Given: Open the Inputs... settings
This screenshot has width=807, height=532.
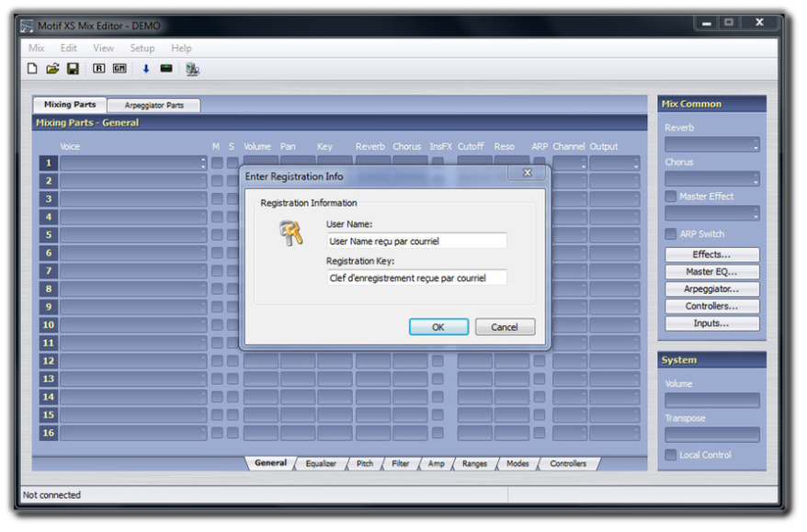Looking at the screenshot, I should [x=711, y=323].
